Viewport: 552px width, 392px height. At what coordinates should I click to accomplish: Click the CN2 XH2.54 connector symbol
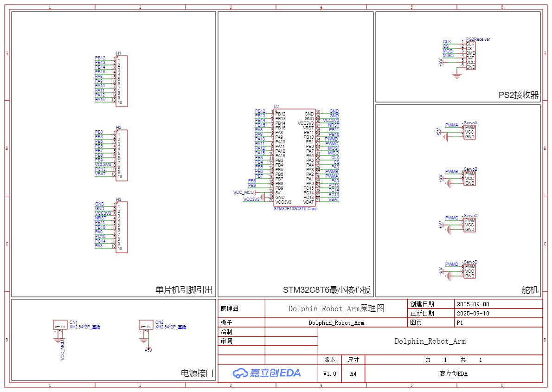[146, 324]
